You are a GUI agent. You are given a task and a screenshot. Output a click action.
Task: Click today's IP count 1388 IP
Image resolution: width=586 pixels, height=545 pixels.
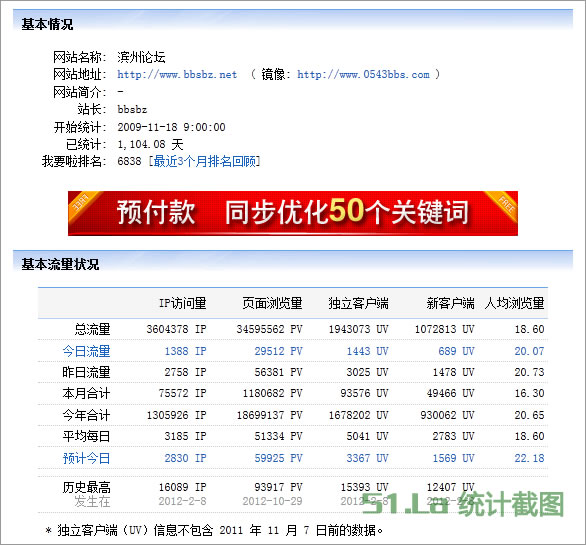185,351
